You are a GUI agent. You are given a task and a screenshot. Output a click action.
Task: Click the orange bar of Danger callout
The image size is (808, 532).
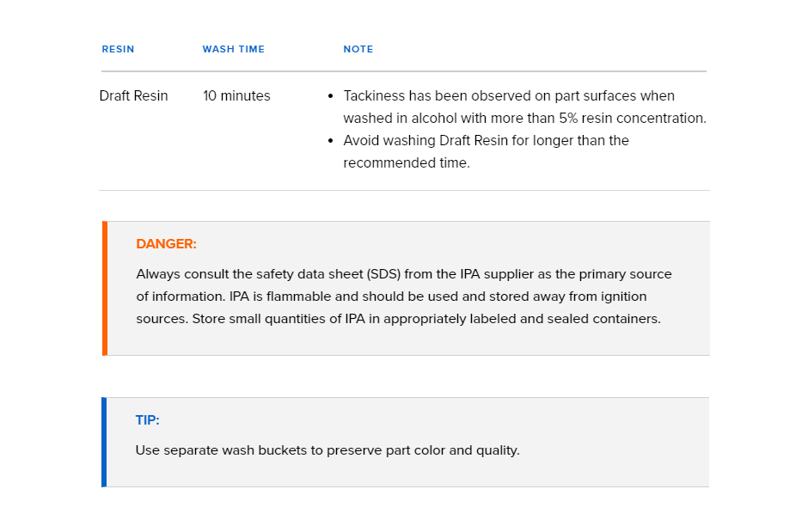tap(105, 288)
